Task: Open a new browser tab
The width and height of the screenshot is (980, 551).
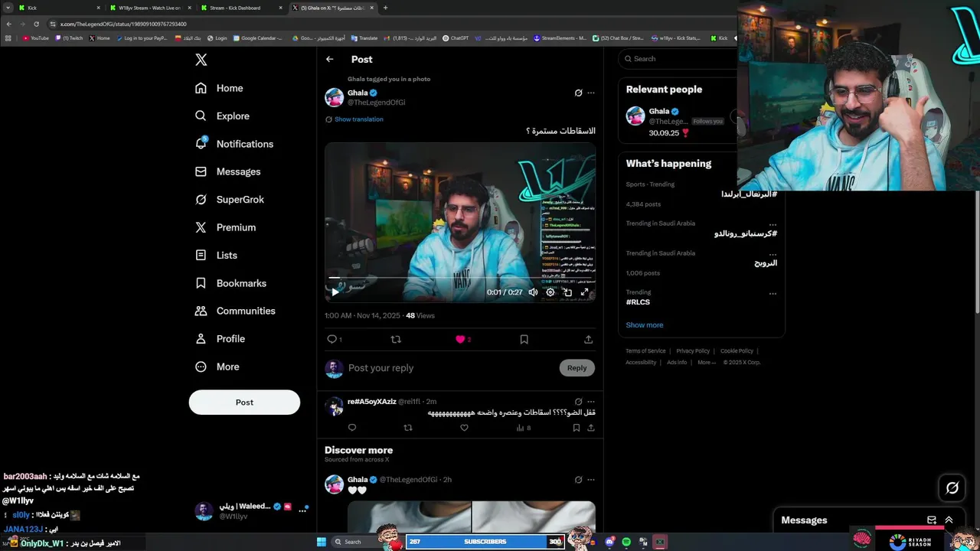Action: (385, 8)
